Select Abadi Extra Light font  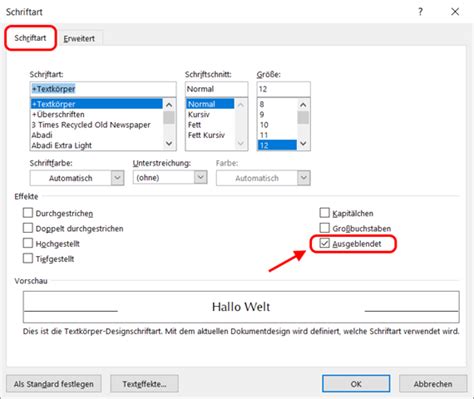(97, 145)
